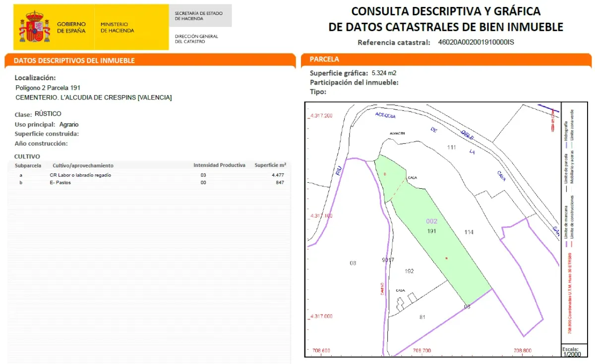Click parcel number 81 on map
This screenshot has width=595, height=364.
(x=422, y=317)
